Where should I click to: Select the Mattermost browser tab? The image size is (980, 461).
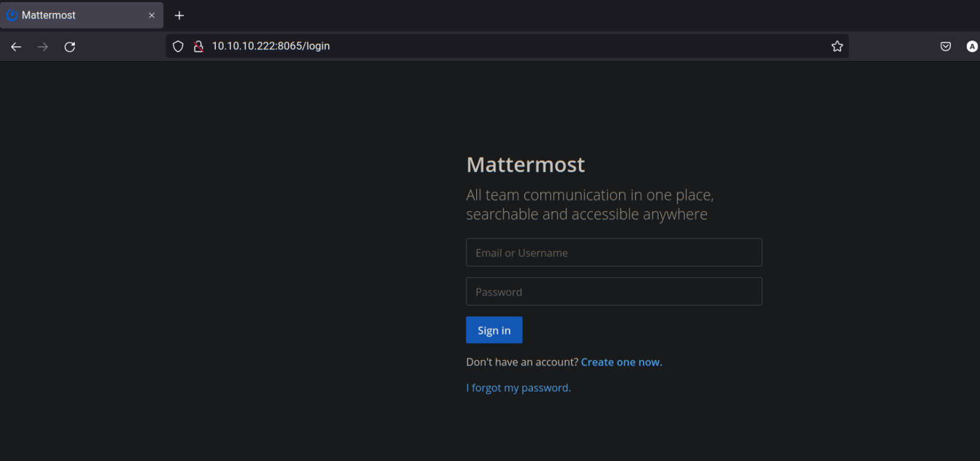[x=82, y=15]
